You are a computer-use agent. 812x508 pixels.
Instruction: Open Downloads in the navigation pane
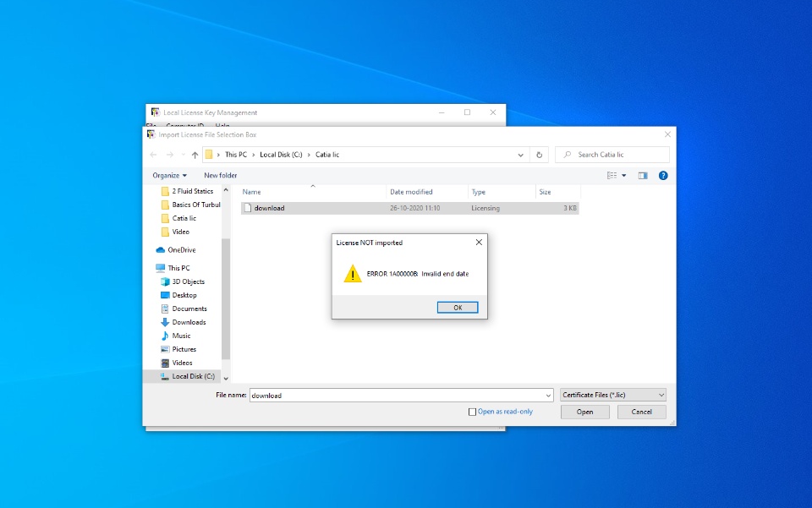point(184,322)
